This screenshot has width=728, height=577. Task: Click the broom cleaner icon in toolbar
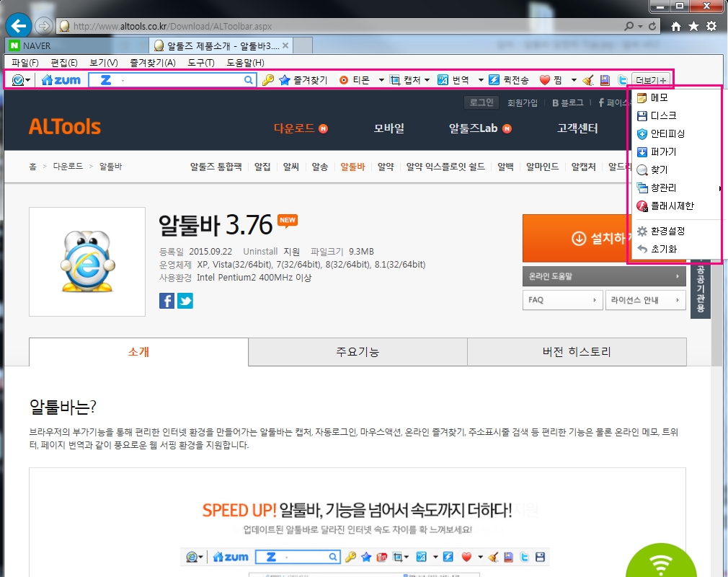click(587, 80)
